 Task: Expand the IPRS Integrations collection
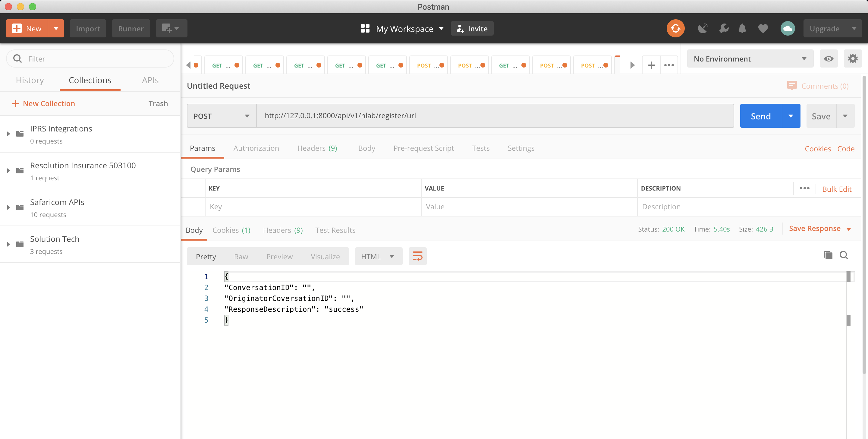click(8, 134)
